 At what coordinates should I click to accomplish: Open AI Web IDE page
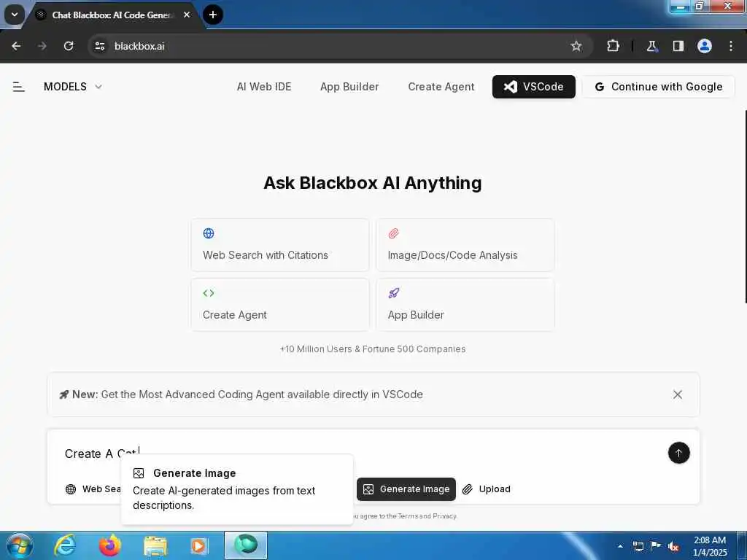pos(264,87)
